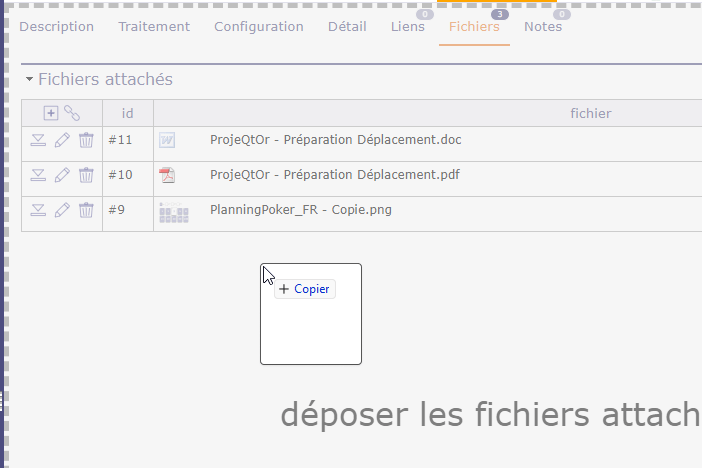Open the PlanningPoker image thumbnail preview
702x468 pixels.
pos(174,213)
